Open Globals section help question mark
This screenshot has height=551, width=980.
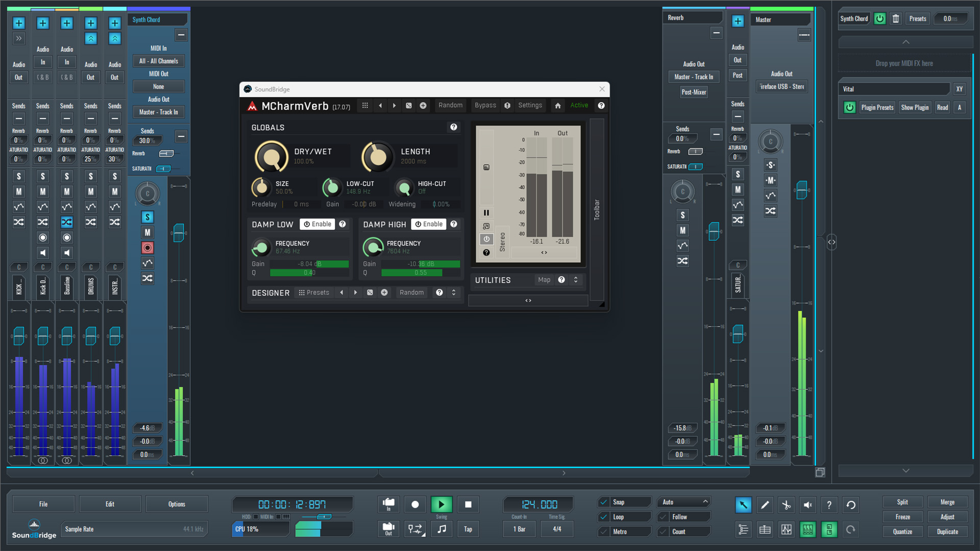click(454, 127)
